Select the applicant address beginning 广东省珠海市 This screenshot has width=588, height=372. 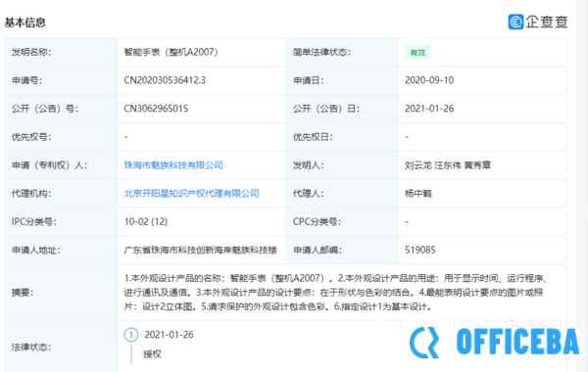coord(201,250)
